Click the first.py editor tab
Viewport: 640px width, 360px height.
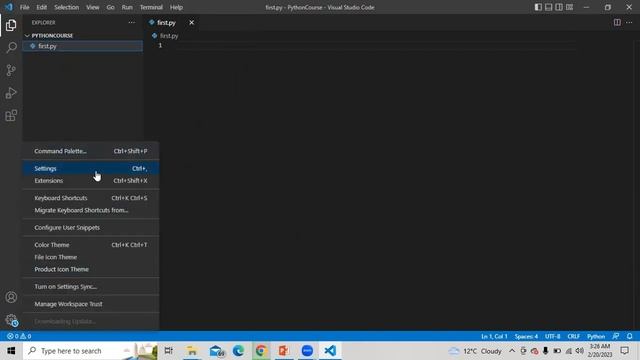pos(172,22)
